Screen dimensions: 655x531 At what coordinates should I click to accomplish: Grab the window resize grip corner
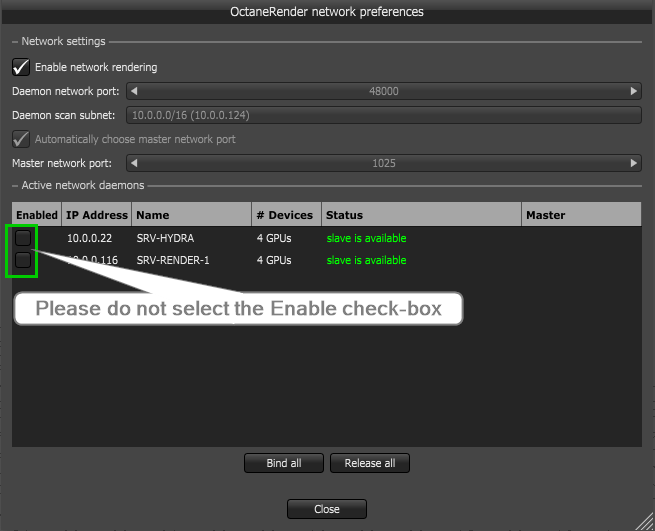pos(645,521)
